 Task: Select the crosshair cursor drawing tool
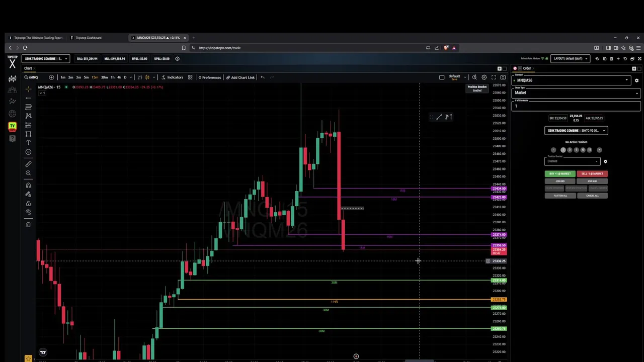[x=28, y=88]
